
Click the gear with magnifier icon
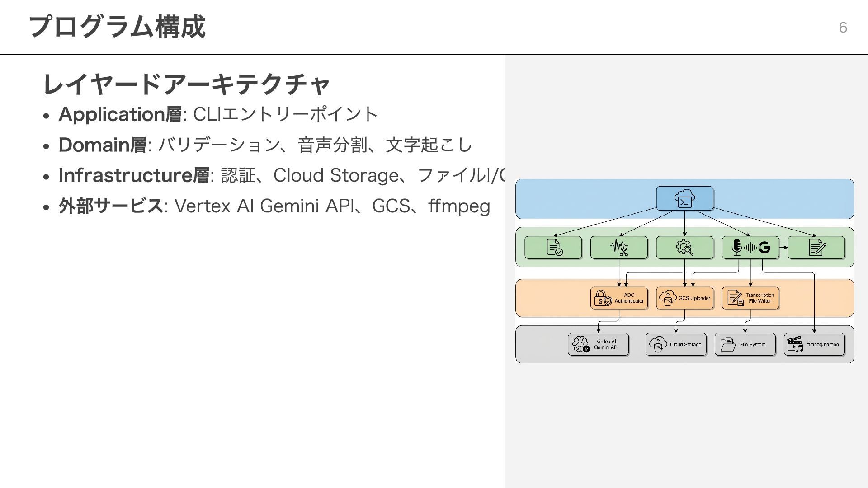[684, 248]
